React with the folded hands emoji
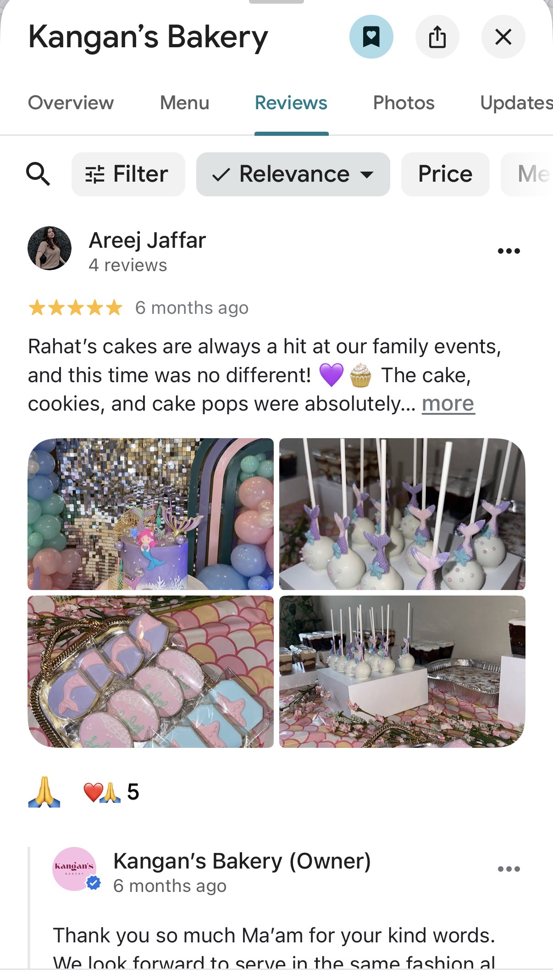The width and height of the screenshot is (553, 980). [44, 792]
